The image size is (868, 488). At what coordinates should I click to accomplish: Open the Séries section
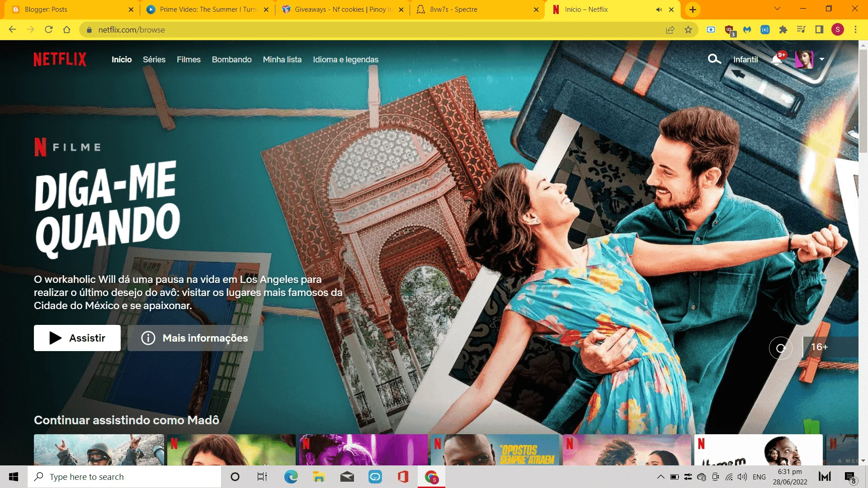154,60
